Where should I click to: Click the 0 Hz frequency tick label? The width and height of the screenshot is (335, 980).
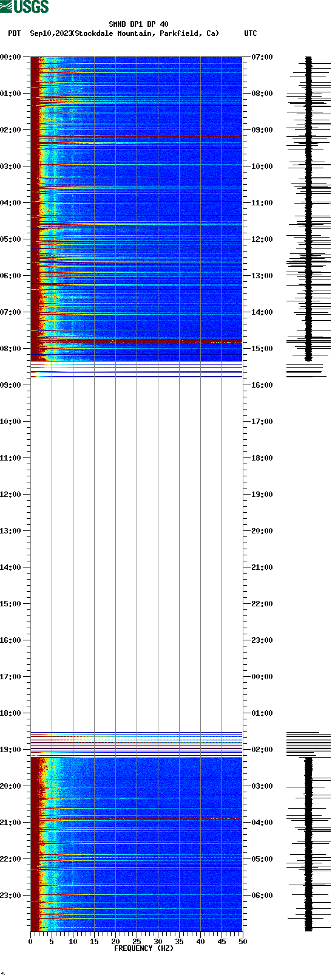pos(30,942)
